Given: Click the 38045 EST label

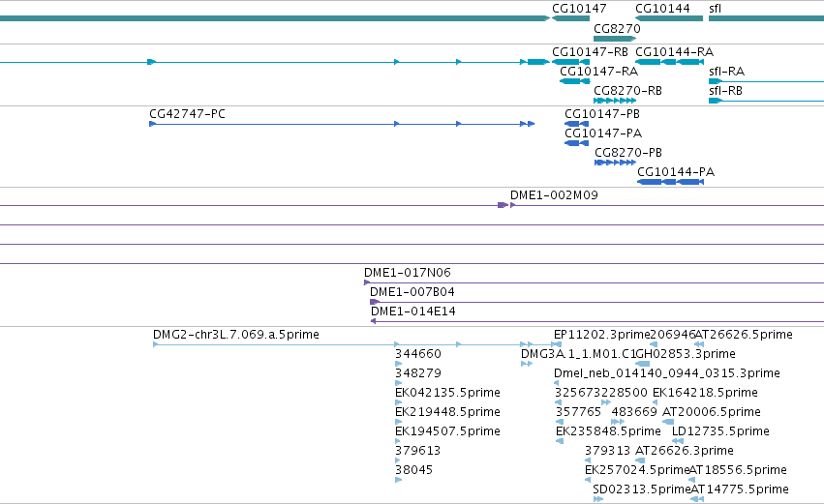Looking at the screenshot, I should pos(414,471).
